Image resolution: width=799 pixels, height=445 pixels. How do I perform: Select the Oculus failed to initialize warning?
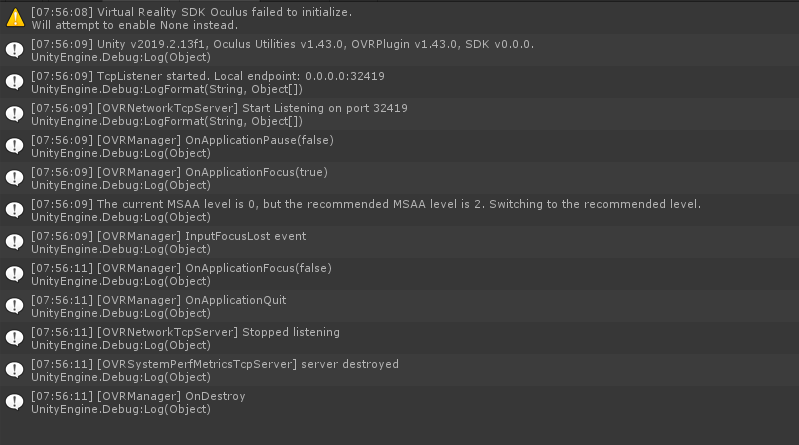tap(400, 18)
